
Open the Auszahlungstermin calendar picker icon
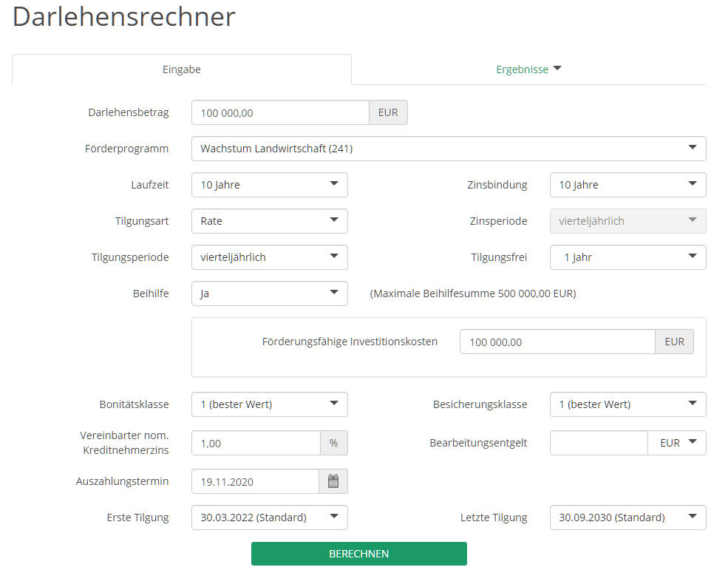click(333, 481)
